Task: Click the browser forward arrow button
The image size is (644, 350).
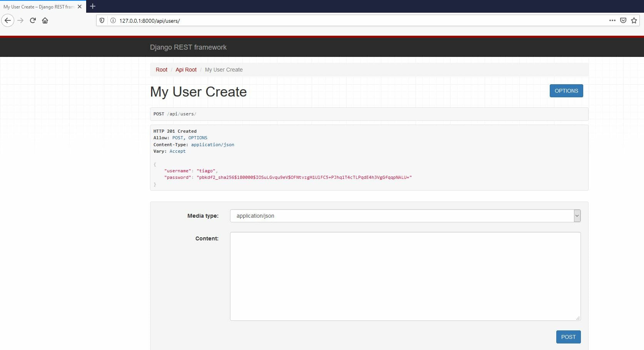Action: tap(20, 20)
